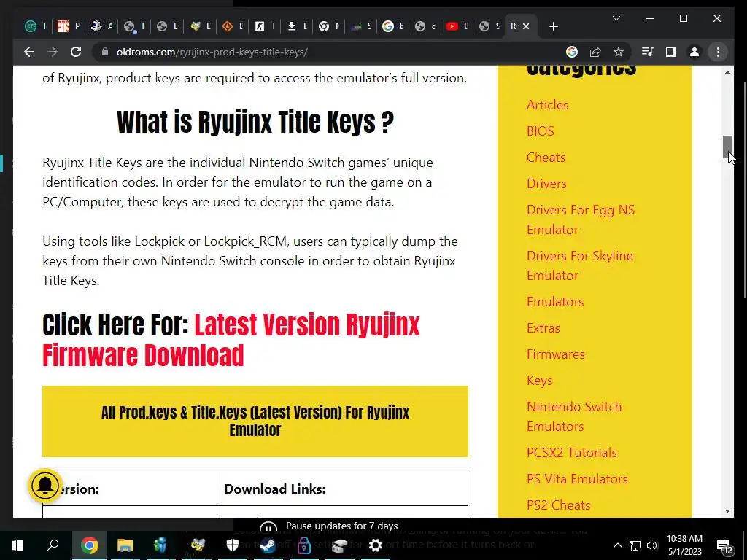Open the Chrome profile menu
This screenshot has height=560, width=747.
click(x=694, y=52)
